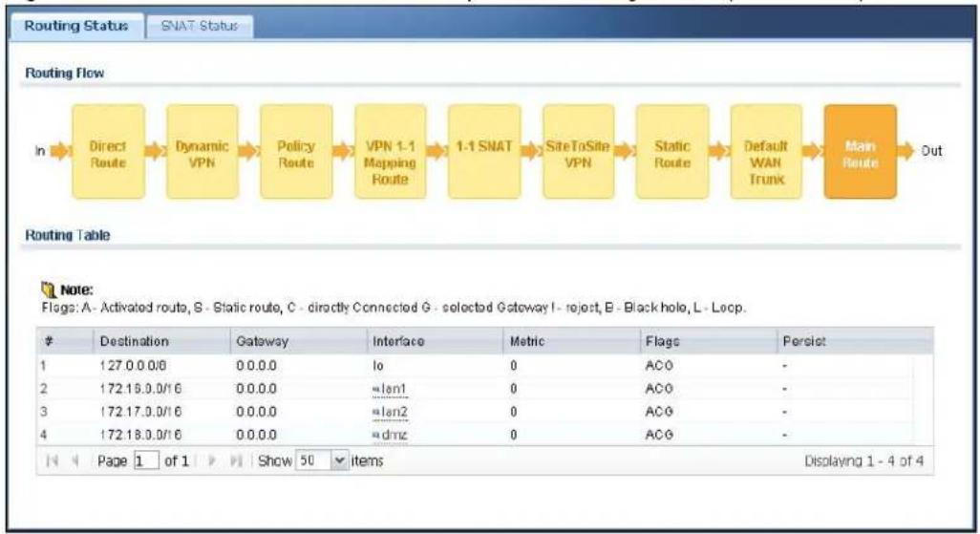Viewport: 980px width, 534px height.
Task: Click Flags ACG in dmz row
Action: pos(659,436)
